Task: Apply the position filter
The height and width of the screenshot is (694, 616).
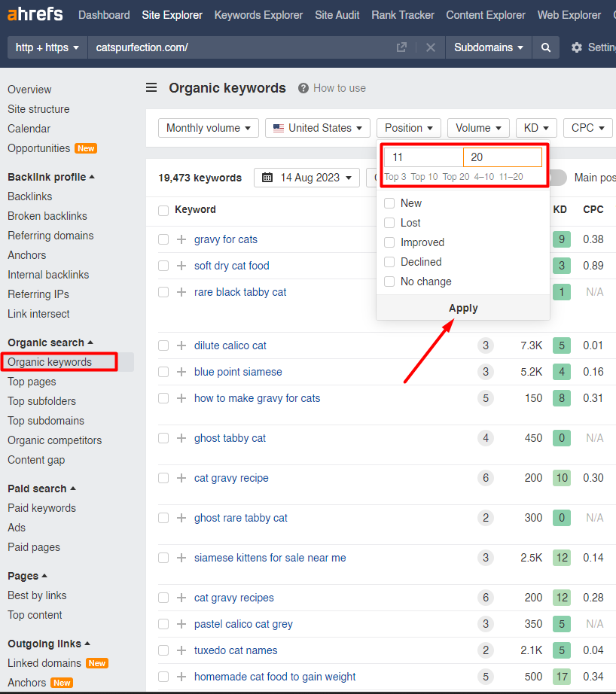Action: [x=463, y=308]
